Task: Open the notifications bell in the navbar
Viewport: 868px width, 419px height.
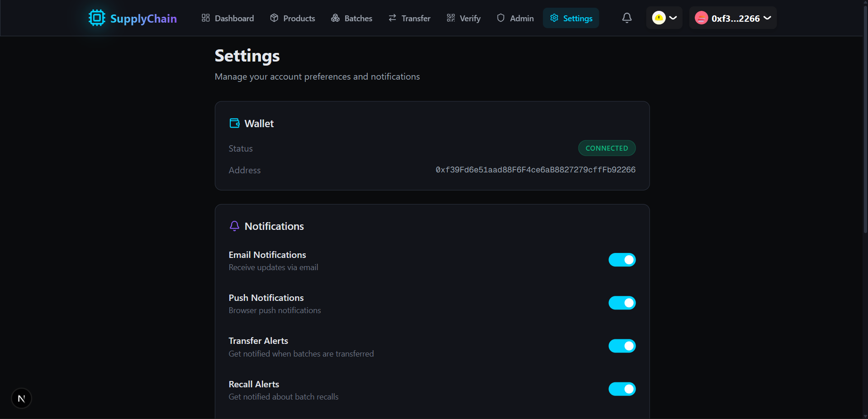Action: 626,18
